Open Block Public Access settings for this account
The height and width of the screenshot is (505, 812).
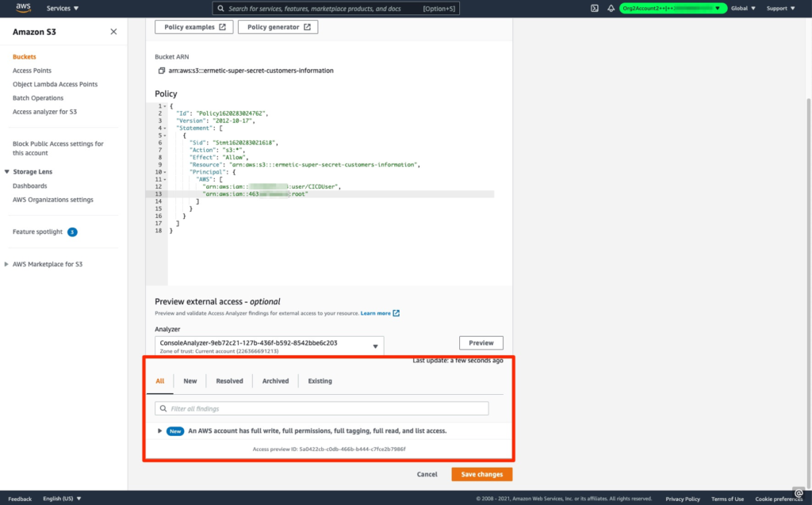[x=58, y=148]
